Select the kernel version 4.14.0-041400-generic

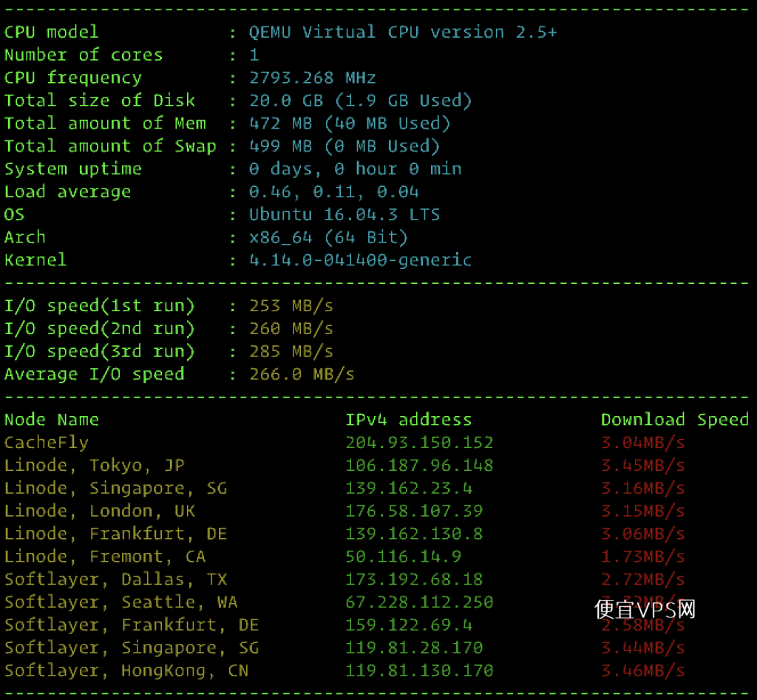(360, 260)
